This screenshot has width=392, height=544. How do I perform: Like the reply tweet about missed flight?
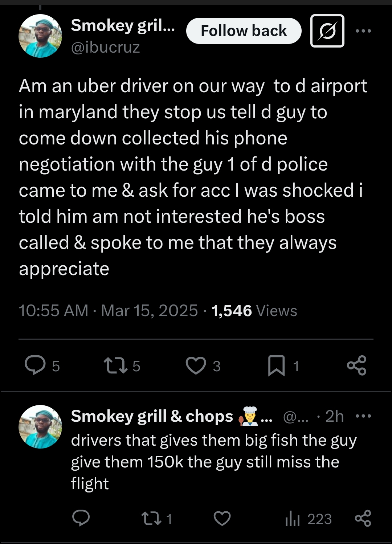(x=222, y=518)
